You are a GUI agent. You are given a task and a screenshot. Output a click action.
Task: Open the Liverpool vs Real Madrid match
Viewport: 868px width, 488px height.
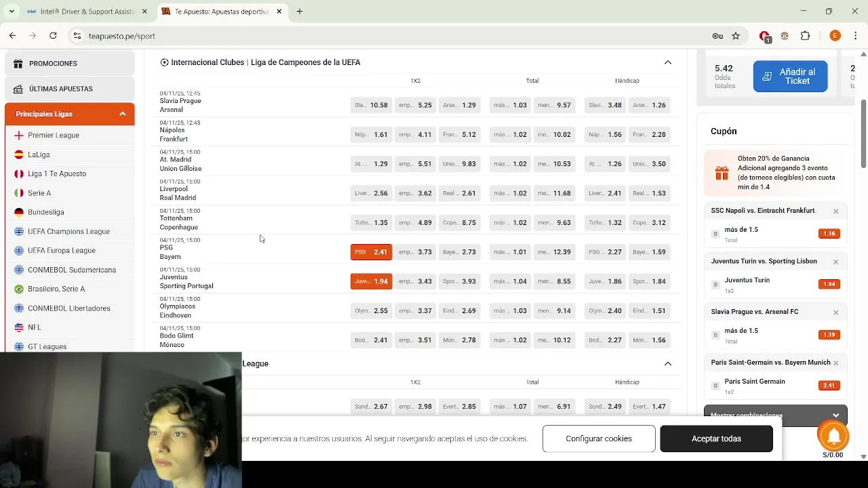pyautogui.click(x=178, y=193)
